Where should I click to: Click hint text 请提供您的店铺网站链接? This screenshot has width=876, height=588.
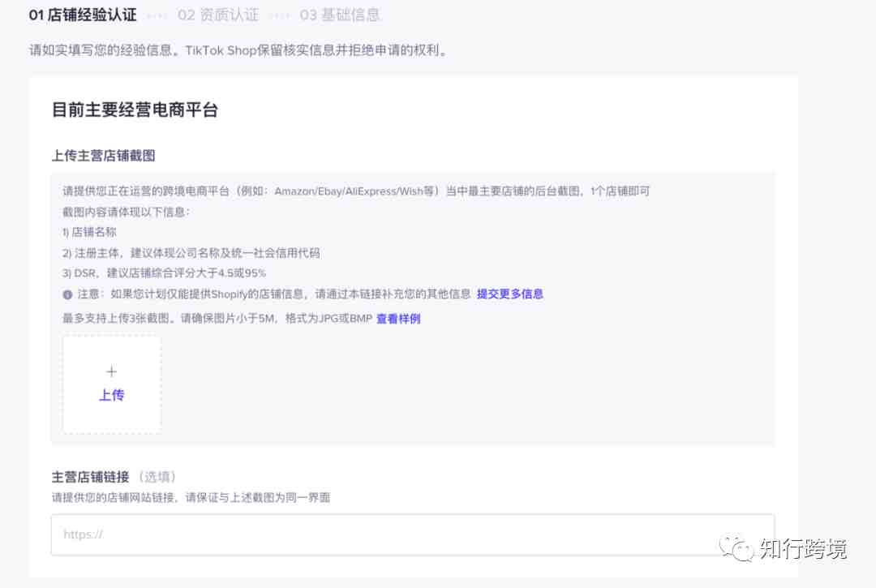[x=191, y=497]
